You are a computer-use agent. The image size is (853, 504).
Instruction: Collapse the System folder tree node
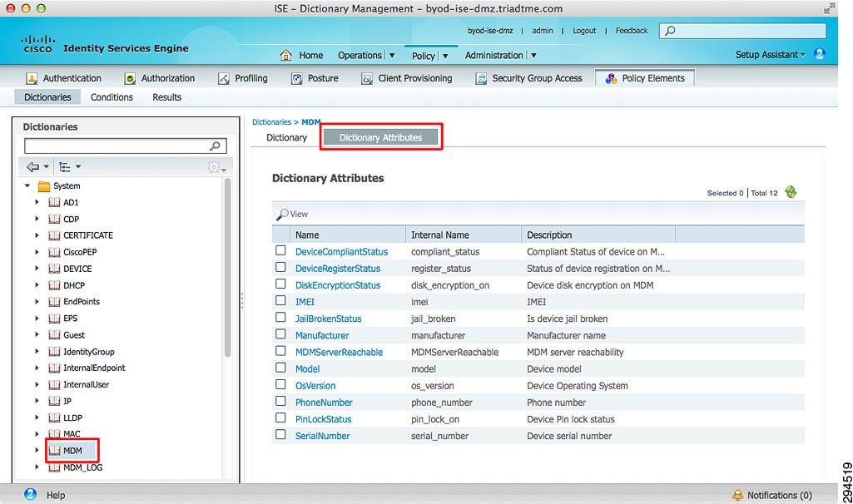(27, 186)
